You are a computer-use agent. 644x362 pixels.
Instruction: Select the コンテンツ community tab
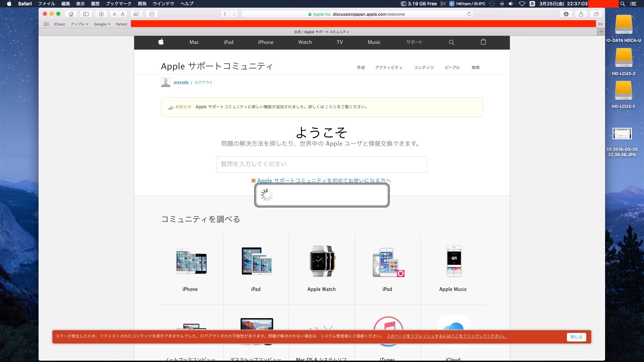click(424, 67)
